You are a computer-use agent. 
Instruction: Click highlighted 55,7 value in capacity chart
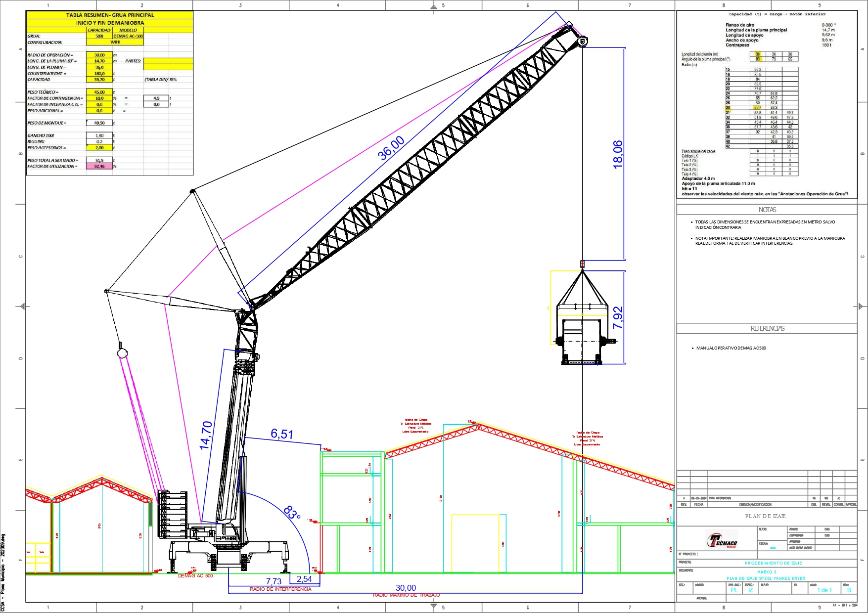[757, 107]
